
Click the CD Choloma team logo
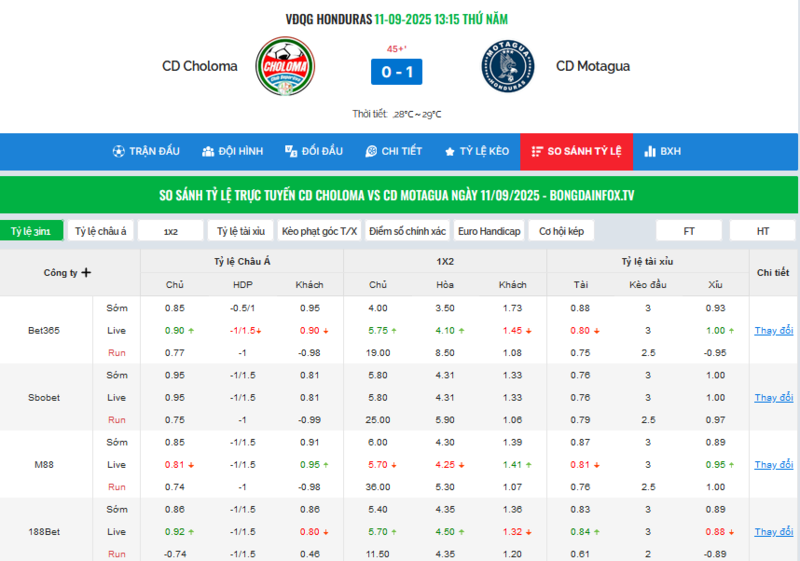click(x=287, y=68)
